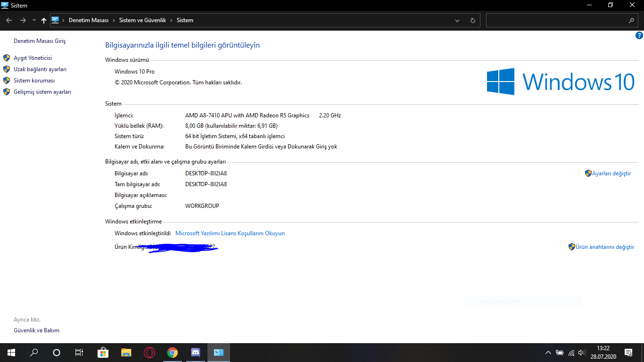Open the Windows Start menu
This screenshot has width=644, height=362.
[11, 352]
